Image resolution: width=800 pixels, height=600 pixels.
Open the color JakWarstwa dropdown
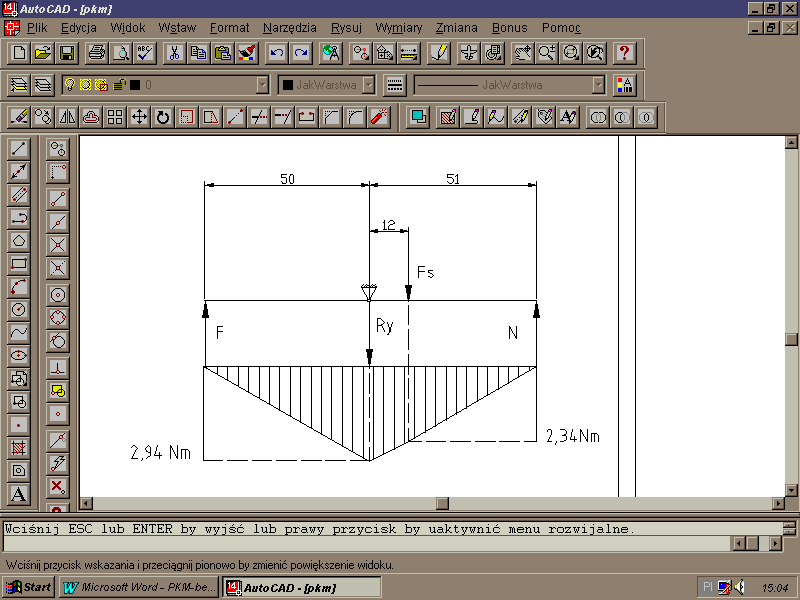(x=368, y=85)
